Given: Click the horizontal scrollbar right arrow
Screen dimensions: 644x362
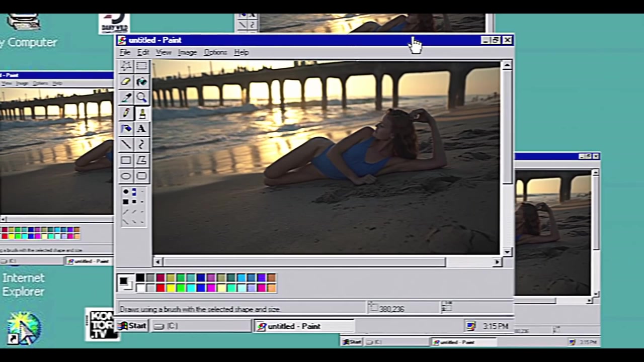Looking at the screenshot, I should click(x=497, y=262).
